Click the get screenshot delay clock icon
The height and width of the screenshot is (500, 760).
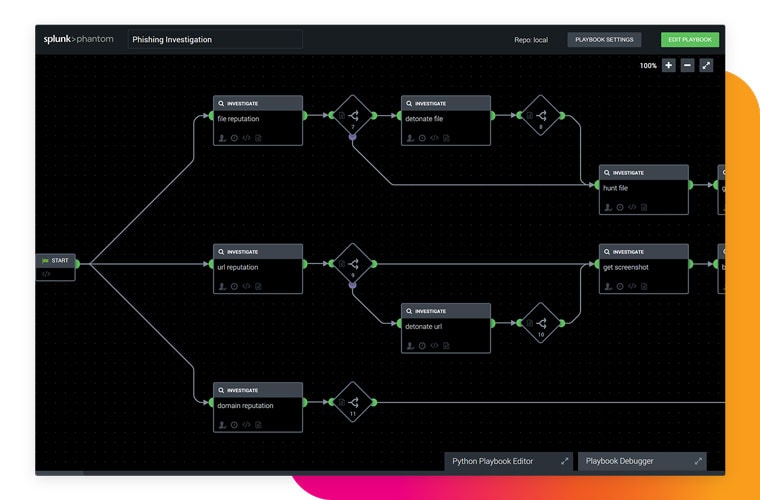tap(620, 286)
